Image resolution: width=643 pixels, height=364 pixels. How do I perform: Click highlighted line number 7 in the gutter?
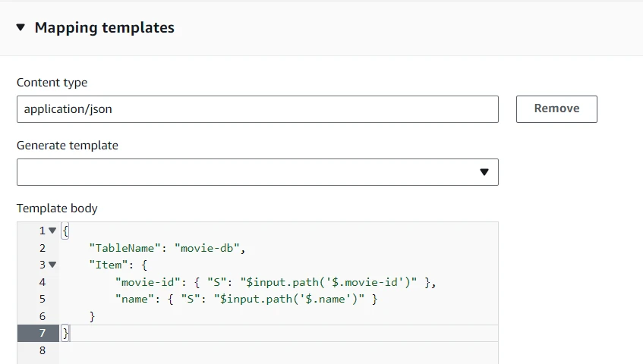(x=43, y=333)
